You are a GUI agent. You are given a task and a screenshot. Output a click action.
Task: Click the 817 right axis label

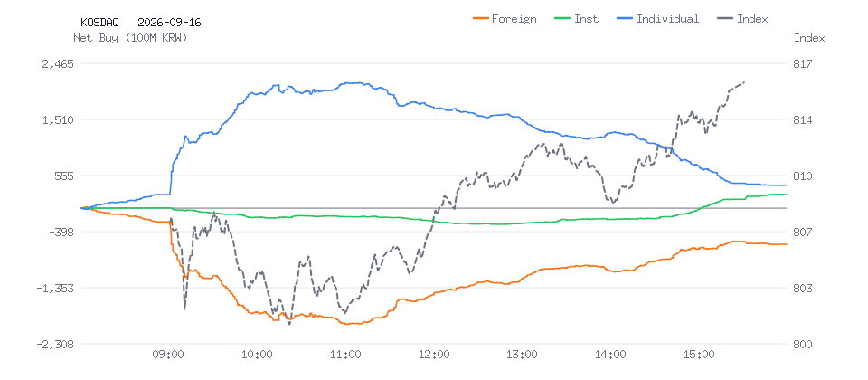[x=803, y=64]
